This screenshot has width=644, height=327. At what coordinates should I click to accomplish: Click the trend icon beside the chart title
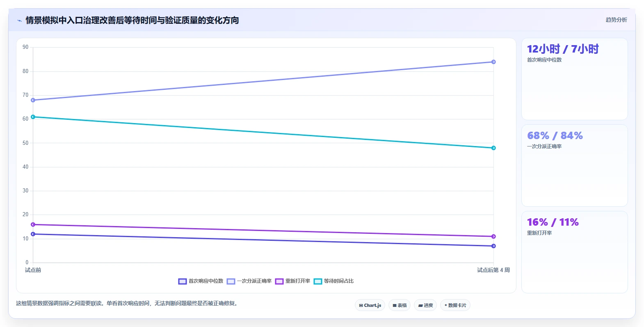19,21
